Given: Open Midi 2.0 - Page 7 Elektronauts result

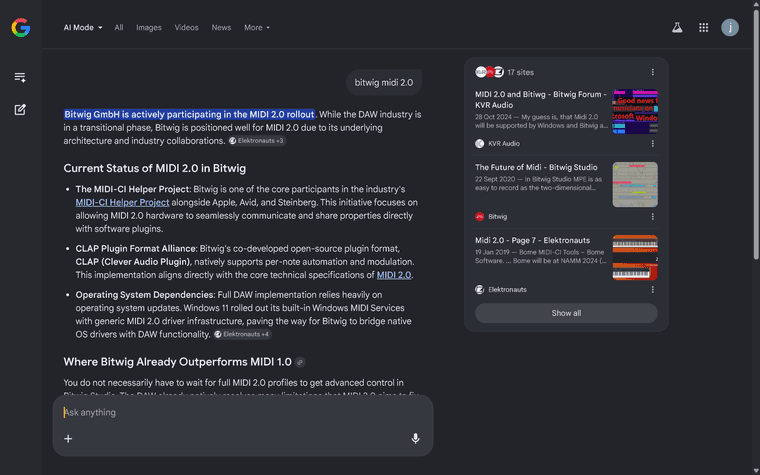Looking at the screenshot, I should (x=532, y=240).
